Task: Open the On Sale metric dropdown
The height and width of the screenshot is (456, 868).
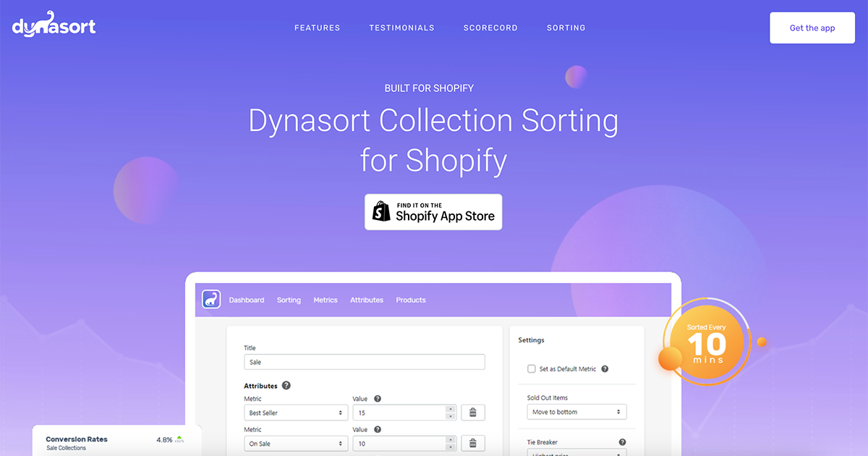Action: point(295,443)
